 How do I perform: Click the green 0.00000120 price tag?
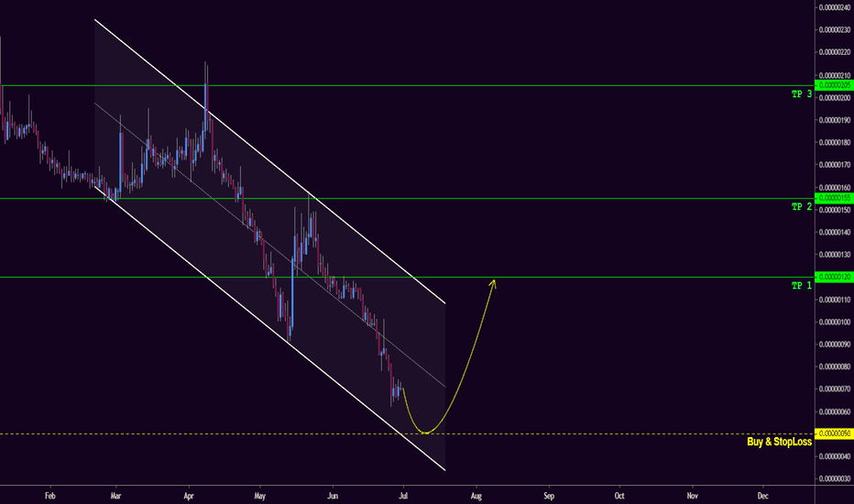point(835,278)
